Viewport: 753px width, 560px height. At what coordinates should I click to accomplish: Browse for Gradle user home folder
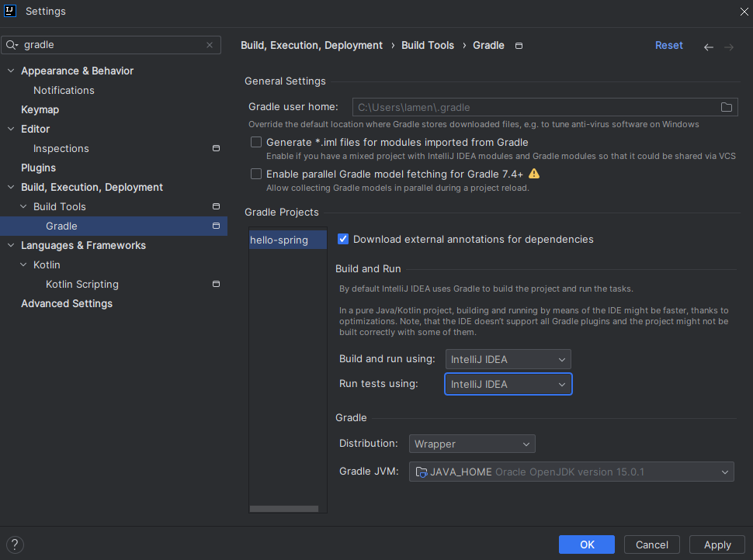(726, 107)
